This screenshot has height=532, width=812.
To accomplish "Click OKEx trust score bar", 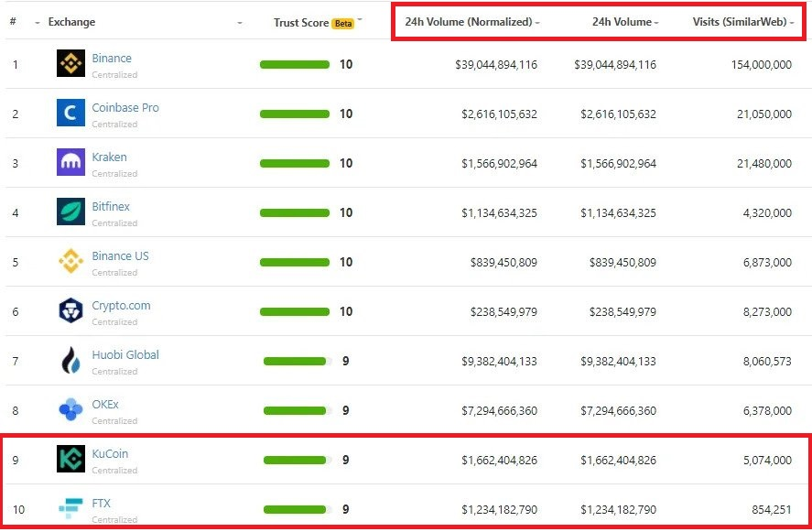I will click(298, 410).
